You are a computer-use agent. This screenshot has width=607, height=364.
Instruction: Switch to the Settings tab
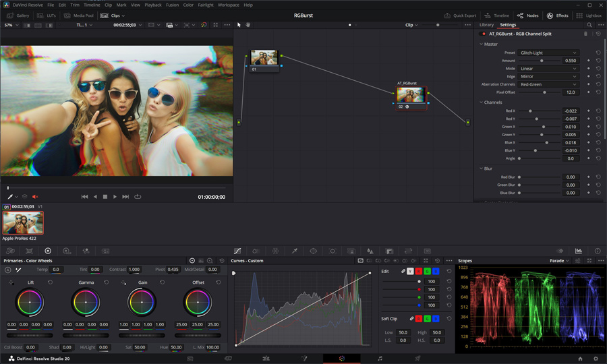pyautogui.click(x=508, y=25)
